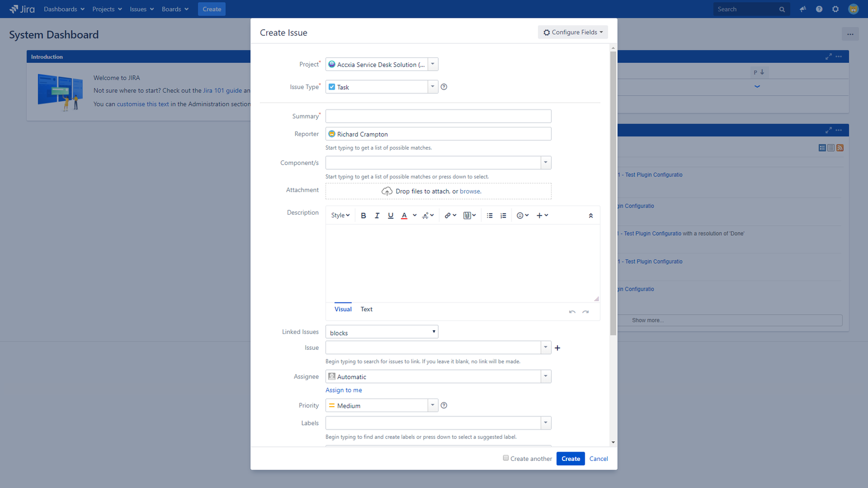Toggle the Create another checkbox
Image resolution: width=868 pixels, height=488 pixels.
506,458
